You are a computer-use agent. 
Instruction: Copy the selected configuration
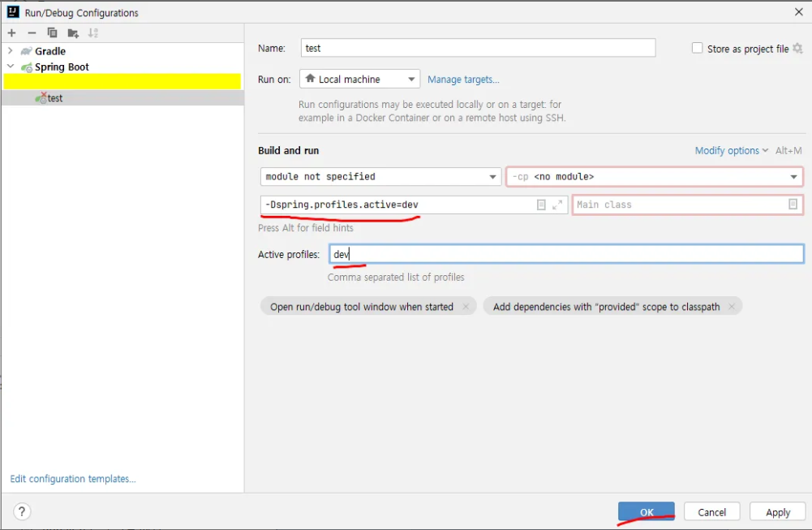pyautogui.click(x=52, y=33)
